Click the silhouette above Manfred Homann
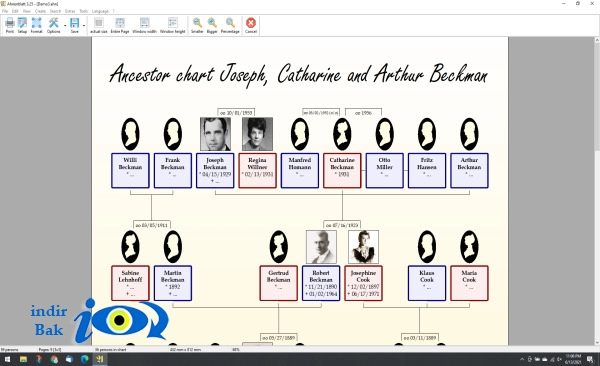The width and height of the screenshot is (600, 366). (x=300, y=134)
